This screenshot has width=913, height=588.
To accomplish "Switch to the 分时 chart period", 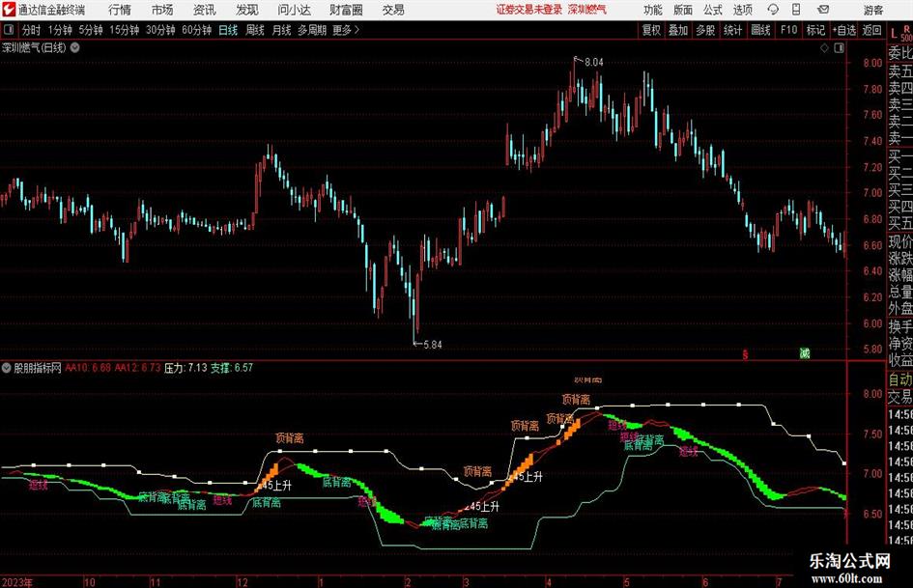I will [x=32, y=30].
